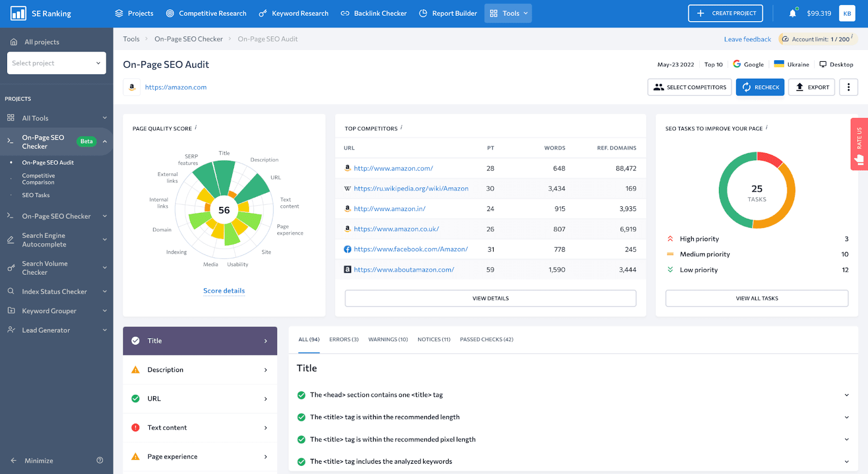
Task: Switch to the Notices (11) tab
Action: click(434, 339)
